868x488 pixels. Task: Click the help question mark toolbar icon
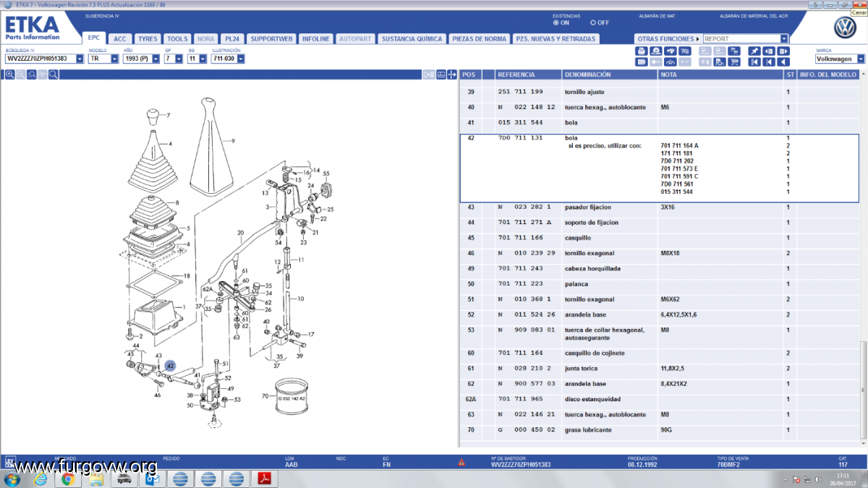pyautogui.click(x=684, y=51)
